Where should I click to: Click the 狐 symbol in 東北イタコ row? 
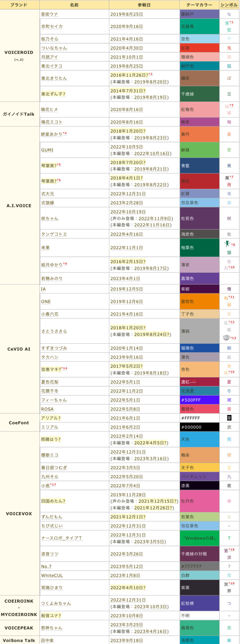point(229,66)
